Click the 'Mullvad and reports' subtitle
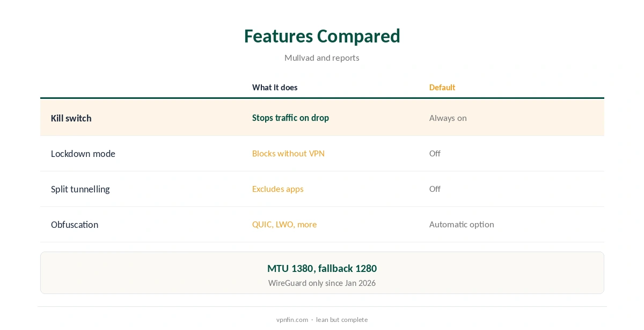The width and height of the screenshot is (644, 330). tap(322, 58)
